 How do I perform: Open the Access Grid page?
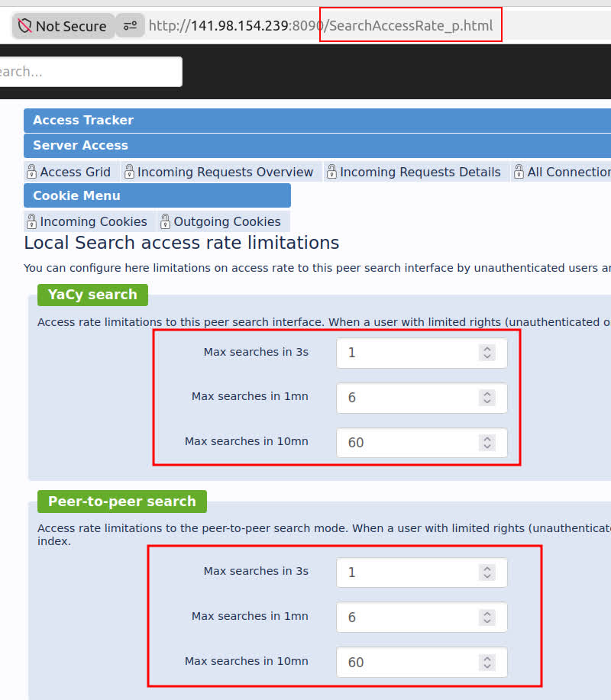(x=75, y=172)
